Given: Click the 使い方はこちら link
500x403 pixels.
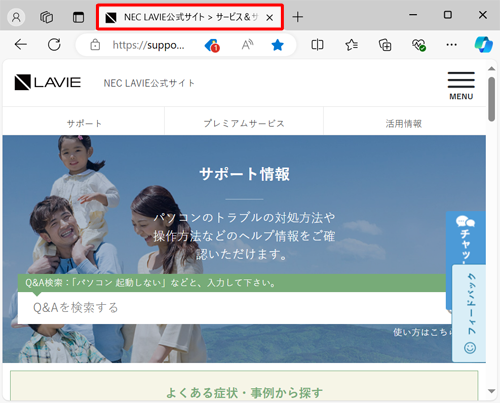Looking at the screenshot, I should 423,332.
